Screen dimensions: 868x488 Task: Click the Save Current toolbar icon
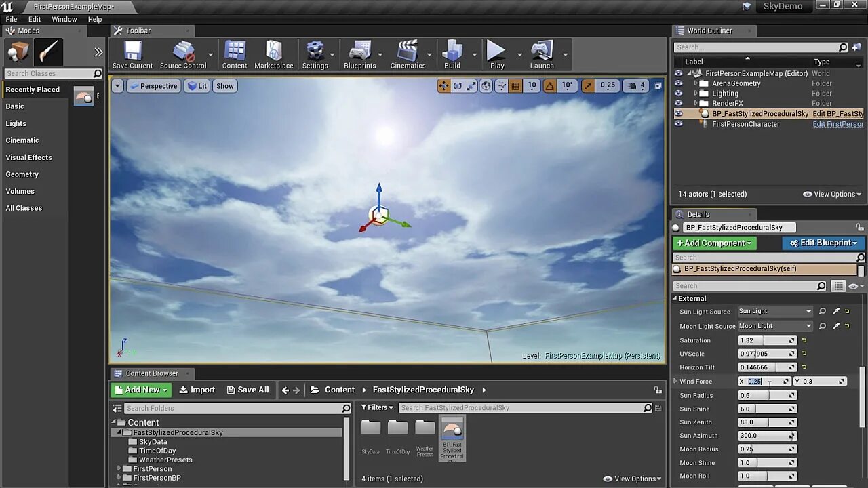coord(132,55)
